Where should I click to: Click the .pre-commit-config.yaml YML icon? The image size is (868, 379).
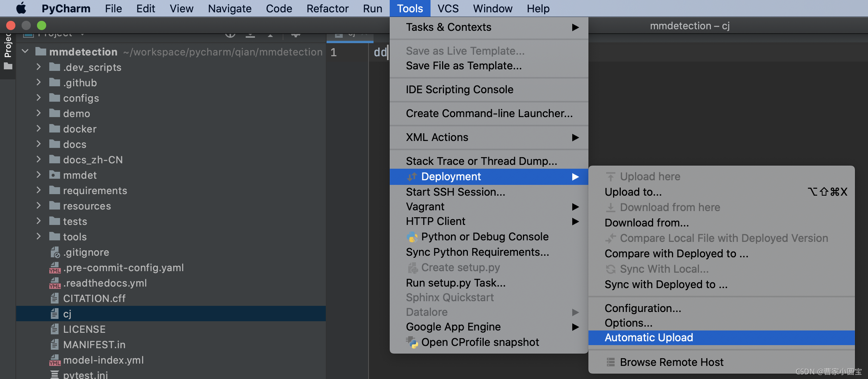pyautogui.click(x=55, y=268)
